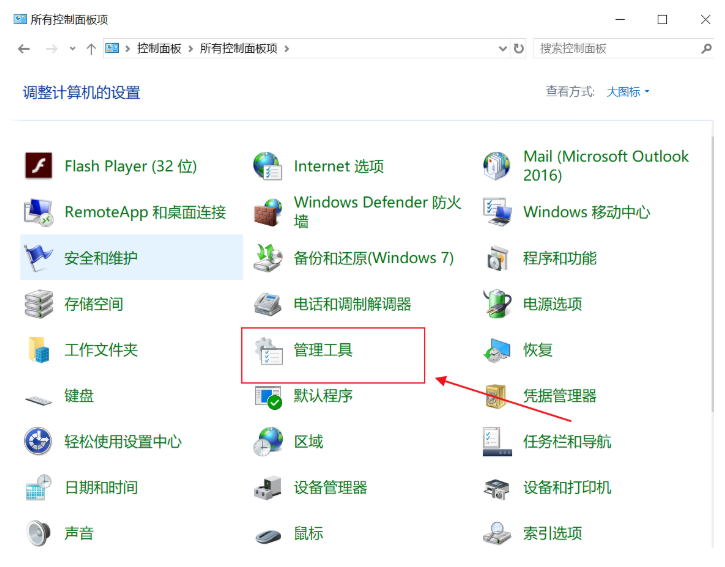
Task: Click the 存储空间 drives icon
Action: click(x=38, y=304)
